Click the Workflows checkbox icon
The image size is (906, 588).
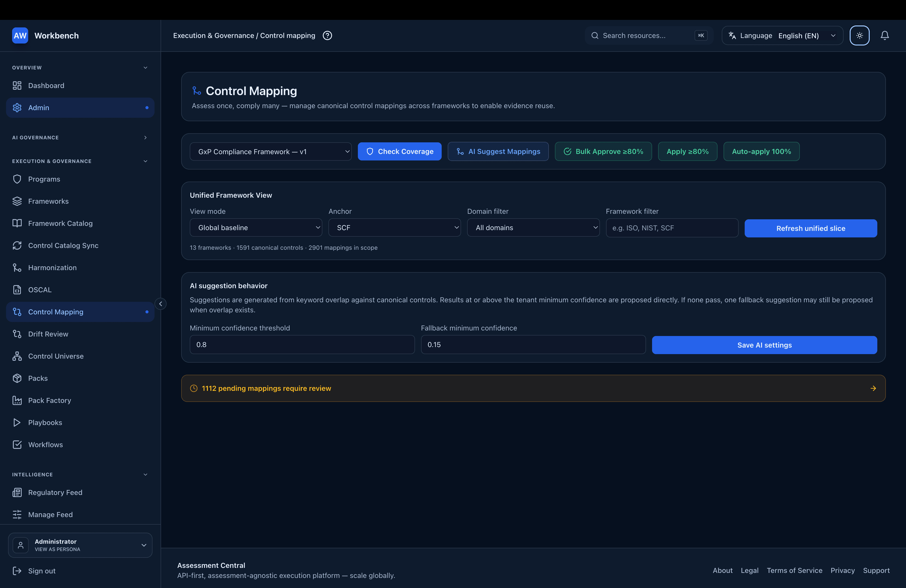[17, 445]
